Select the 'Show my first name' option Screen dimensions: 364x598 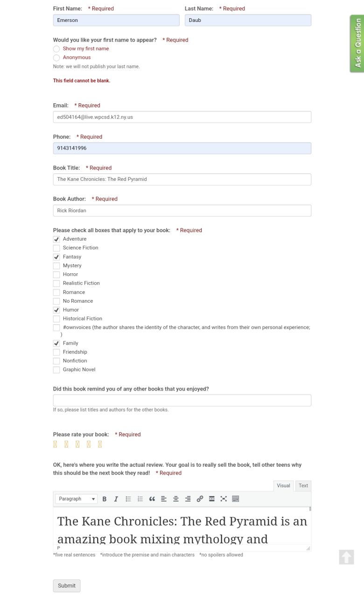56,49
